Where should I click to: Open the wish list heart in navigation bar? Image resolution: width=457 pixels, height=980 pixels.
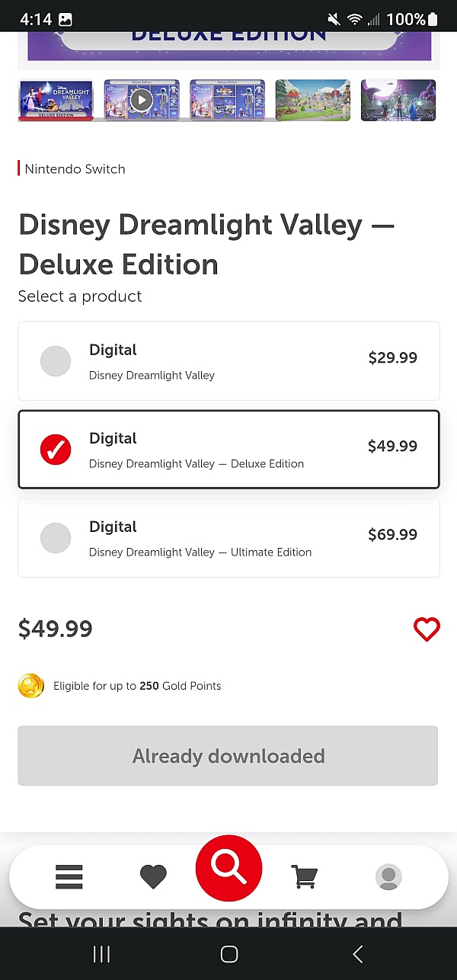click(x=153, y=877)
